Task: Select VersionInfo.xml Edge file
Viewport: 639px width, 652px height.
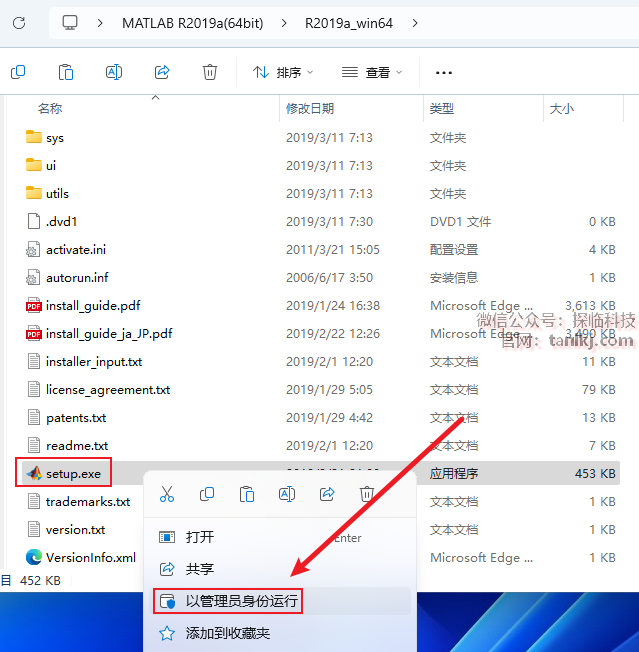Action: (81, 557)
